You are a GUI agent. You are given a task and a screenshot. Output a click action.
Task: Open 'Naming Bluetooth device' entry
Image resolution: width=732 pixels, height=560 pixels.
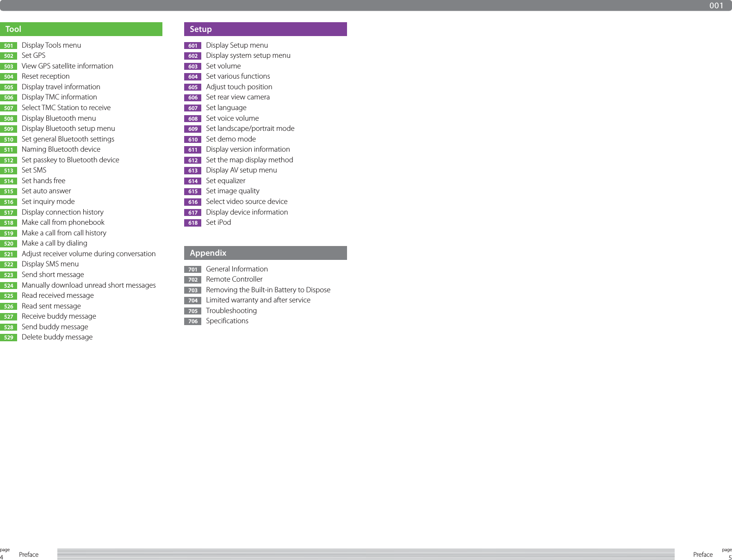(x=61, y=149)
